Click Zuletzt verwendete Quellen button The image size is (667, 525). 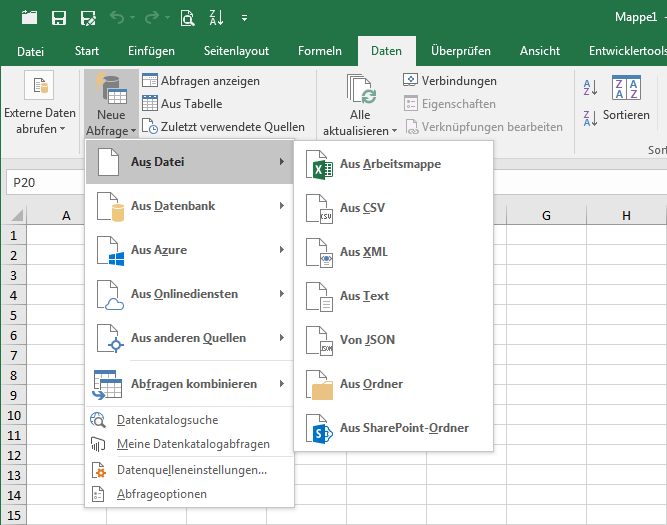click(x=223, y=126)
